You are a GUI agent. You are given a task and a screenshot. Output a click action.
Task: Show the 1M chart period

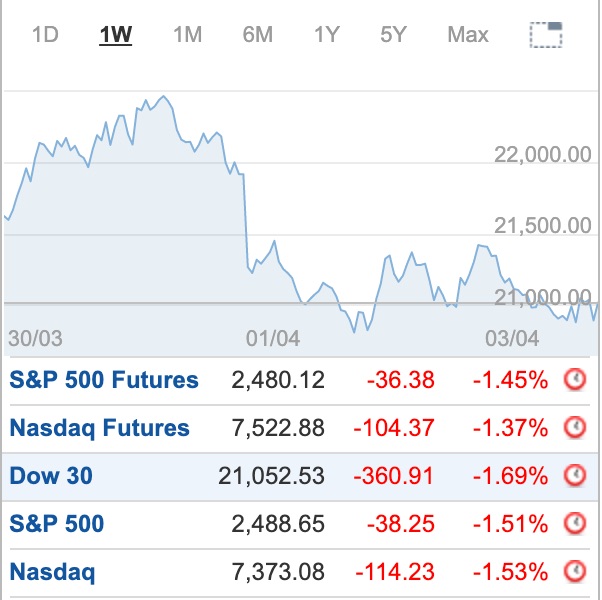(187, 35)
